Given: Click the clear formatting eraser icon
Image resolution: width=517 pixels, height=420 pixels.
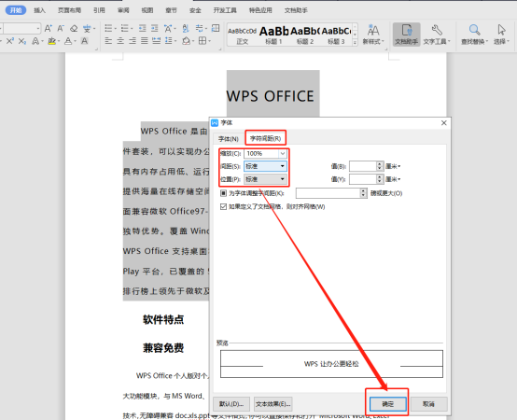Looking at the screenshot, I should [x=74, y=28].
